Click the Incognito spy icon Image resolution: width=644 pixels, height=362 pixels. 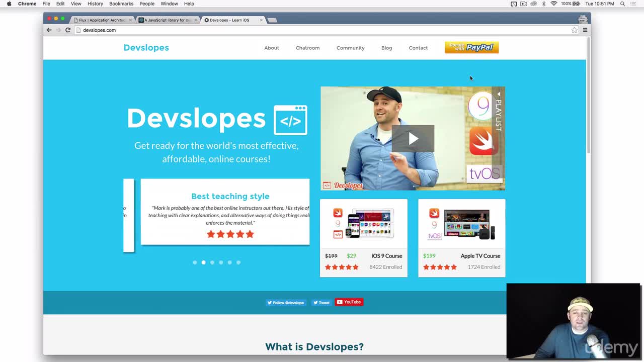(583, 19)
